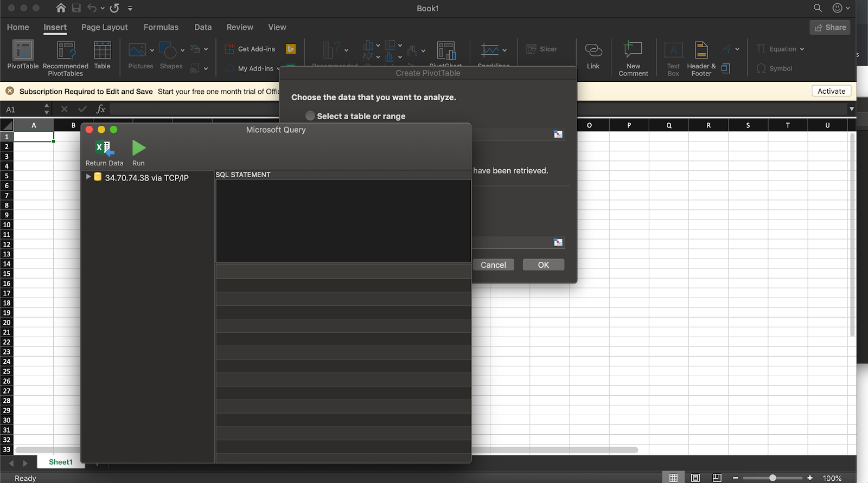Switch to Page Break Preview in the status bar

tap(717, 478)
